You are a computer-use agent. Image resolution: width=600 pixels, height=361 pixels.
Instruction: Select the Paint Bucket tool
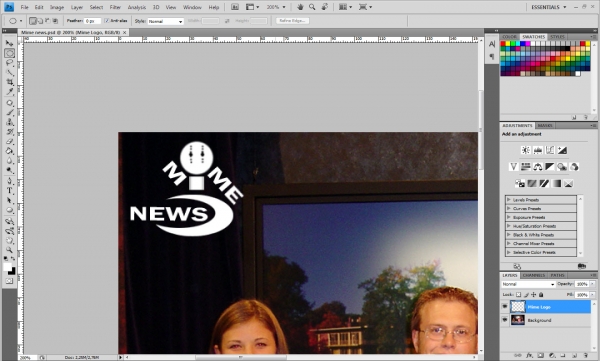tap(10, 151)
